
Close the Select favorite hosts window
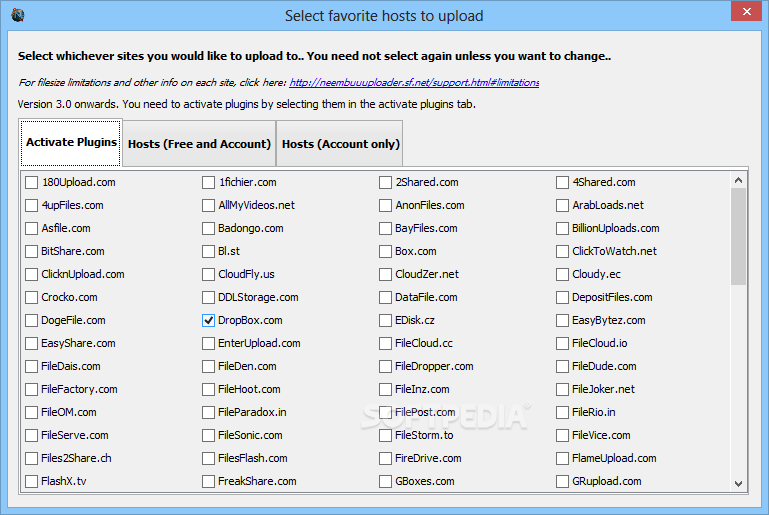pos(746,11)
